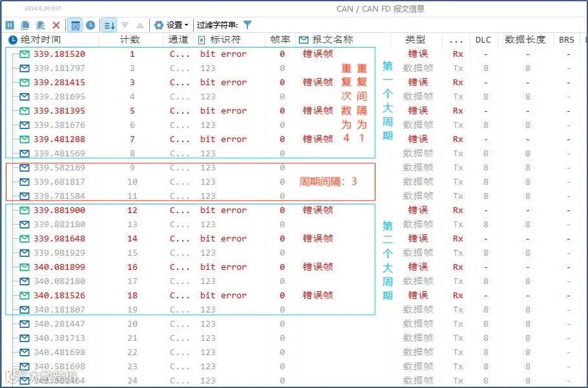Click Rx cell in row count 18

(458, 296)
